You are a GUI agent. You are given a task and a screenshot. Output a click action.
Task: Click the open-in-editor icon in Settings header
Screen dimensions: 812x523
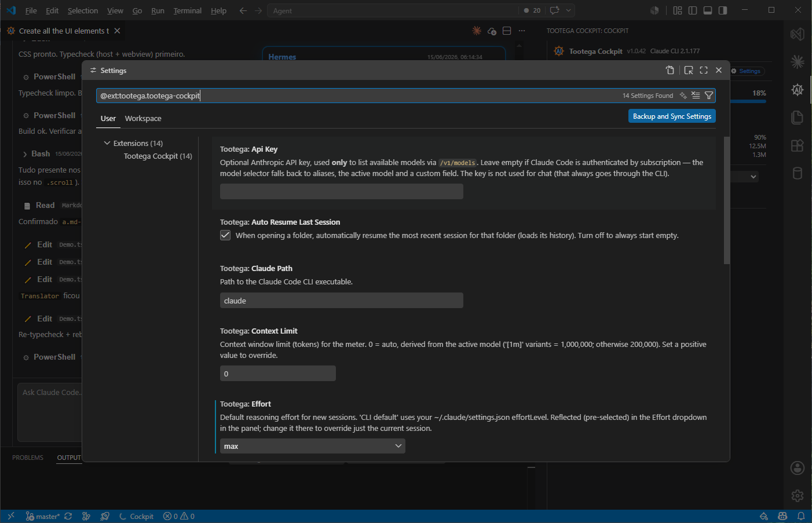(x=689, y=70)
